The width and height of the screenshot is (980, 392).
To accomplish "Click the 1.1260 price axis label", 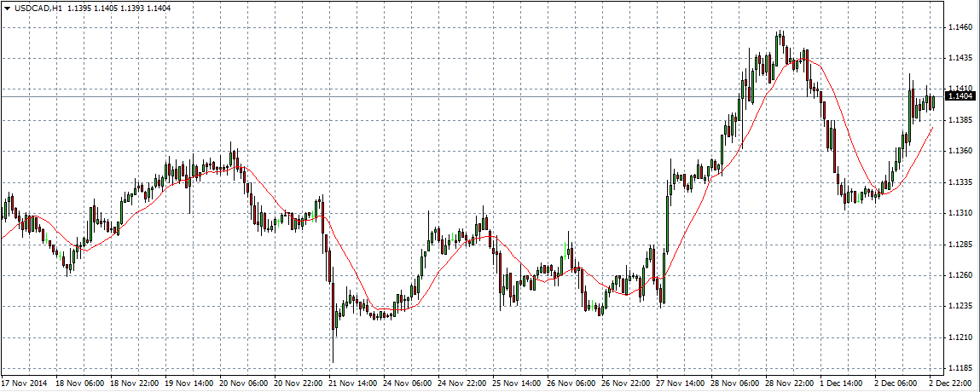I will coord(960,275).
